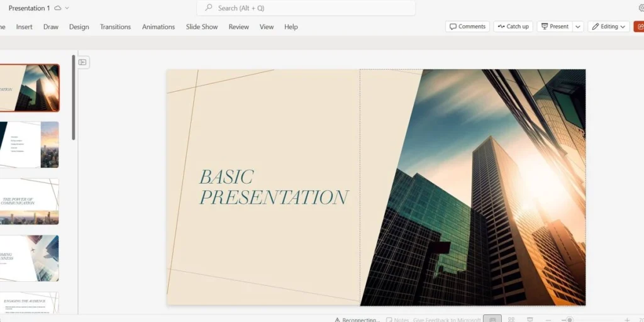Switch to Slide Sorter view icon

(511, 319)
